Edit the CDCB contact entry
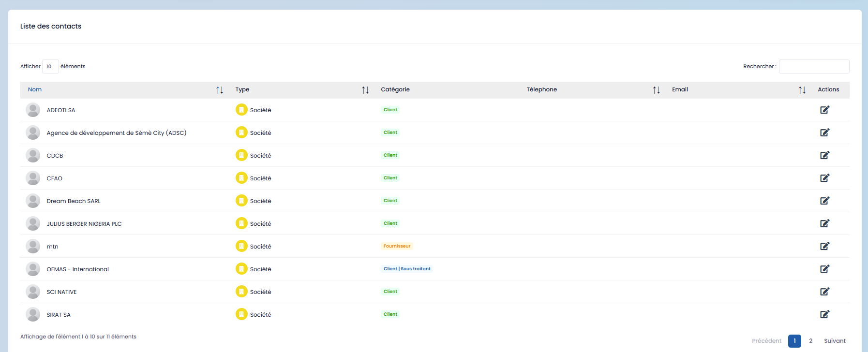The height and width of the screenshot is (352, 868). tap(824, 155)
